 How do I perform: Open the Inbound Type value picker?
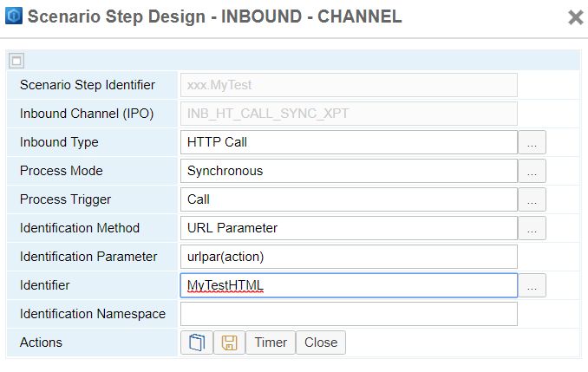532,142
